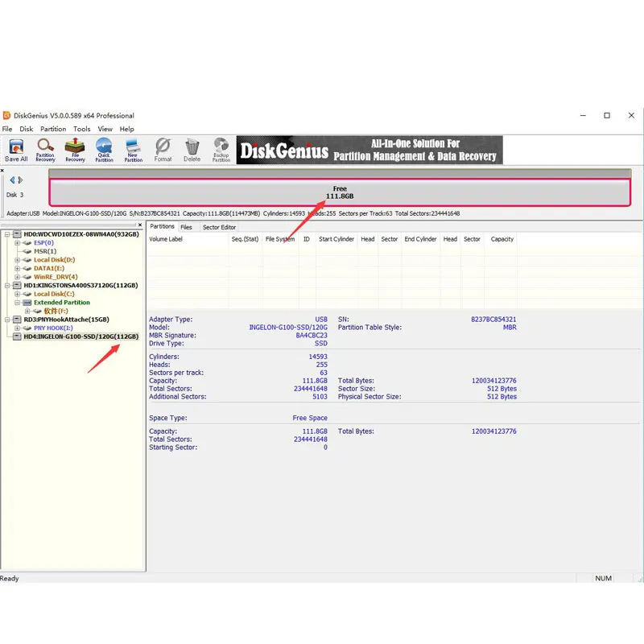644x644 pixels.
Task: Go to previous disk with left arrow
Action: (12, 180)
